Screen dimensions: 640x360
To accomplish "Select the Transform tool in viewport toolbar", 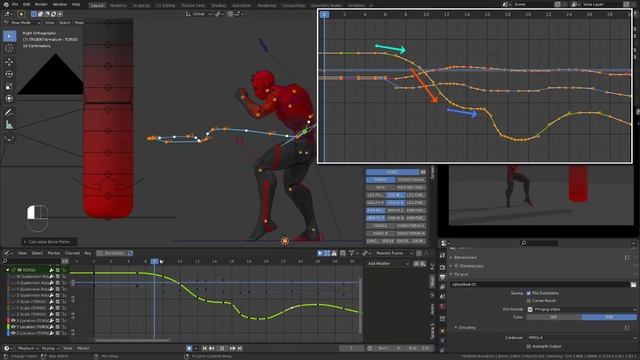I will [9, 99].
